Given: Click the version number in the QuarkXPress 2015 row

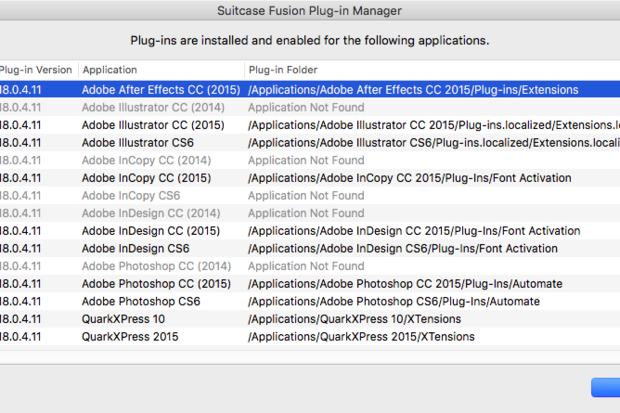Looking at the screenshot, I should click(x=21, y=337).
